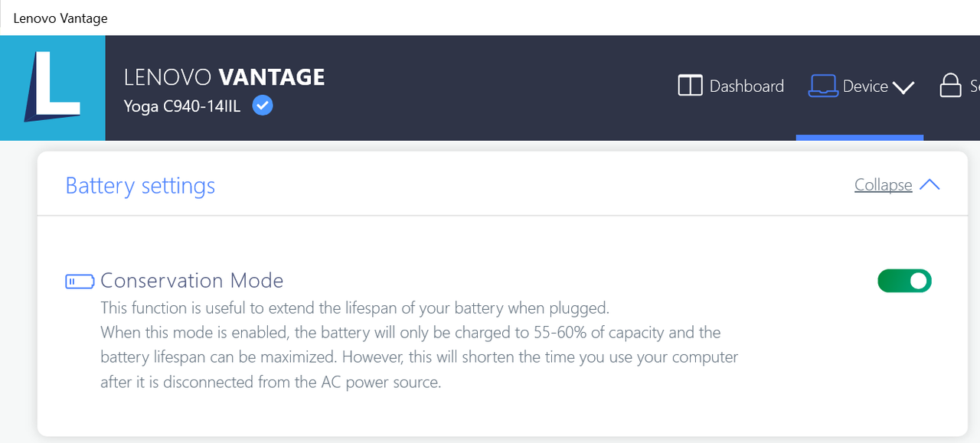Click the blue active underline below Device

click(860, 138)
